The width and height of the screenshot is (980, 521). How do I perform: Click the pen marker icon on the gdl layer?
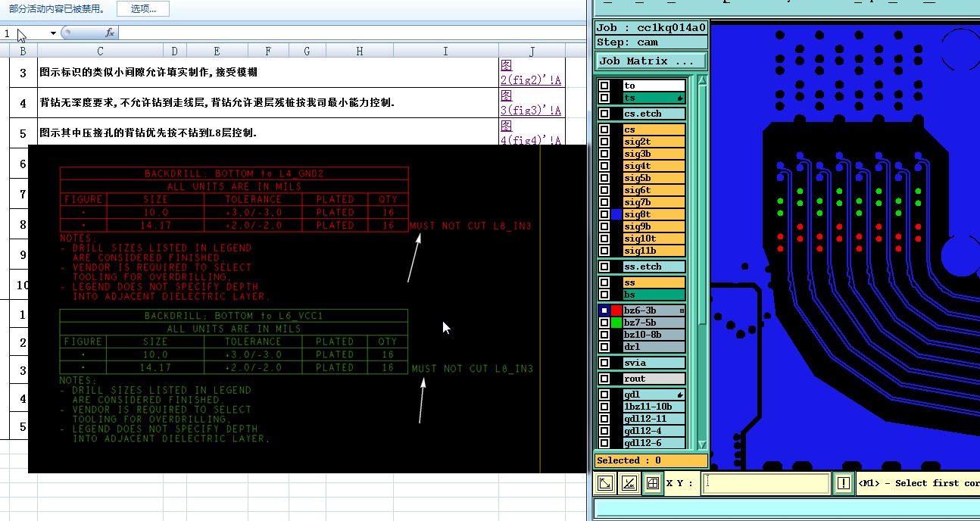[681, 395]
